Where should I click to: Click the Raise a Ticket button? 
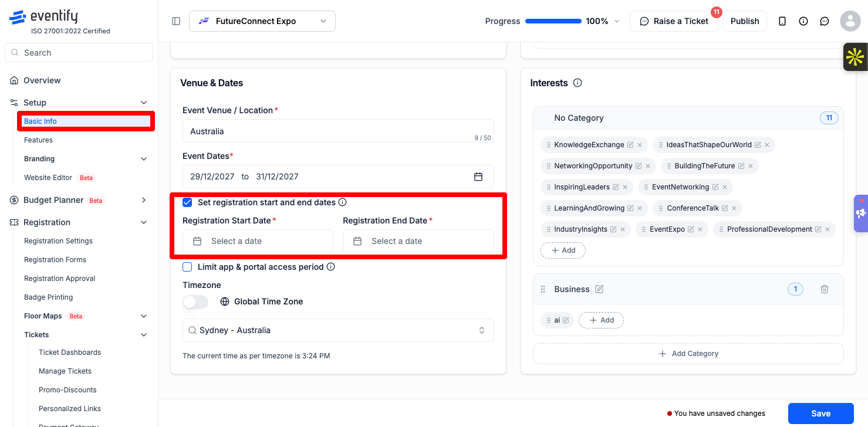click(674, 21)
